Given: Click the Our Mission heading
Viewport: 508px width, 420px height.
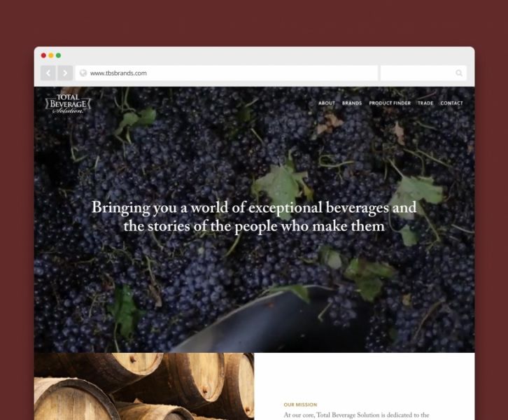Looking at the screenshot, I should click(300, 405).
